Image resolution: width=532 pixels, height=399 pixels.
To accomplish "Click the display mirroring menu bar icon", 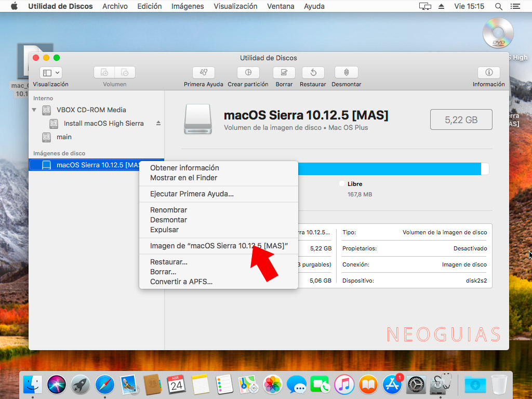I will click(425, 6).
